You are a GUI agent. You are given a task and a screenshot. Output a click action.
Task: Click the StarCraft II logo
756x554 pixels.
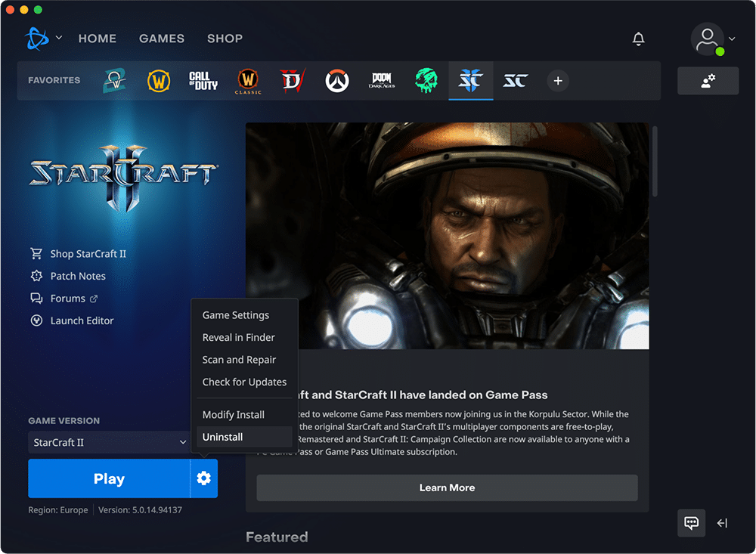click(123, 178)
